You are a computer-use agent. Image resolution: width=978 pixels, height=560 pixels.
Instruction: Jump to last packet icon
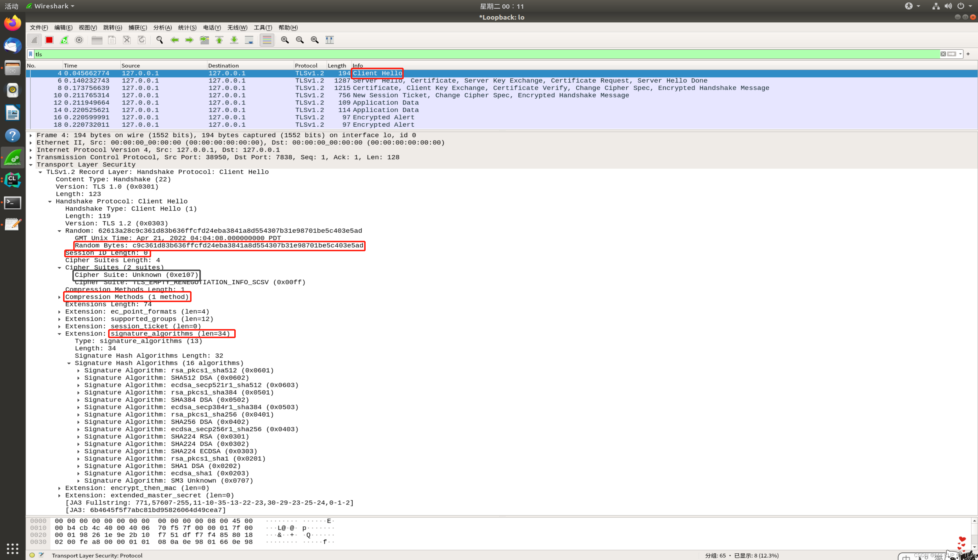[234, 40]
